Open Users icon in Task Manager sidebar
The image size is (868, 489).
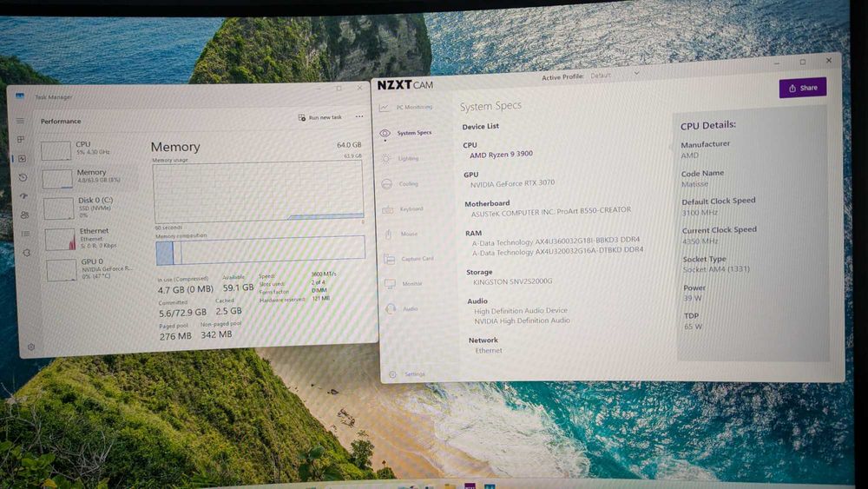pyautogui.click(x=24, y=215)
